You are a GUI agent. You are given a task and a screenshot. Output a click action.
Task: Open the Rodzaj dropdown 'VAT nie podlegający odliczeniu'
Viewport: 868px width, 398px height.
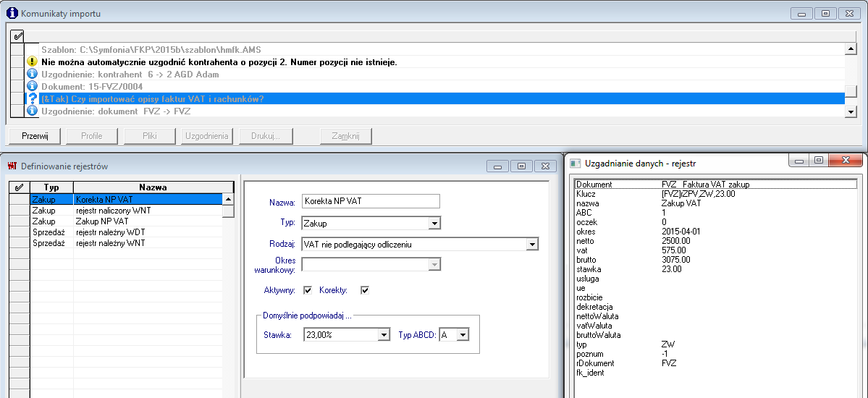pos(533,244)
